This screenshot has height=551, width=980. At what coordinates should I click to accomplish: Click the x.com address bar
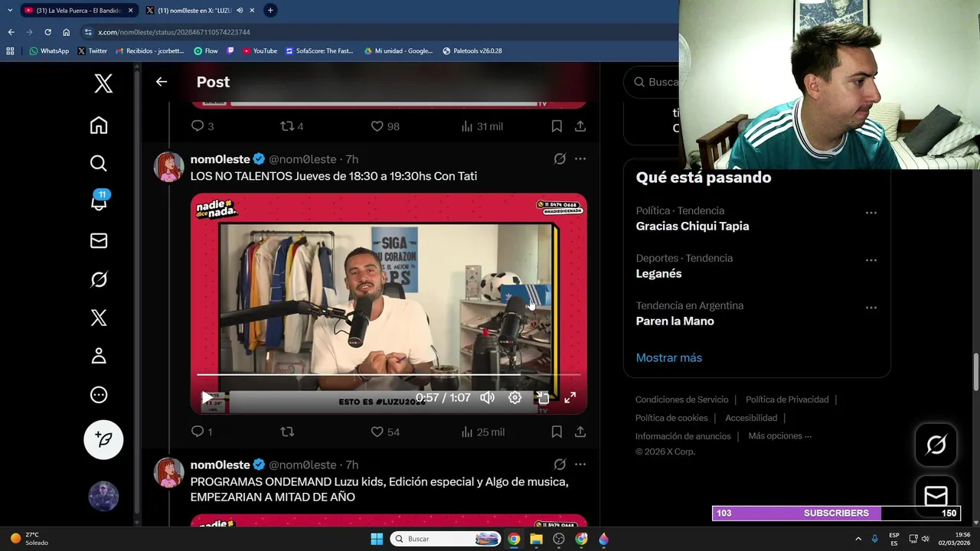375,32
